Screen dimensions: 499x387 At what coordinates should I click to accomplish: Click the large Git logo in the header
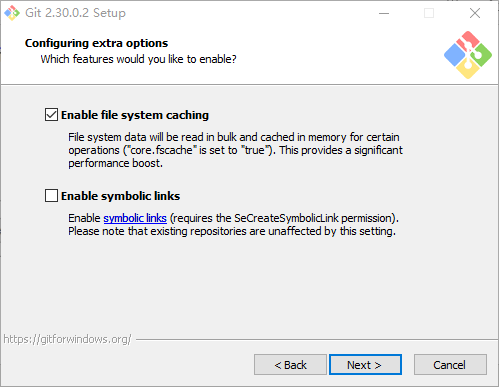pyautogui.click(x=468, y=55)
